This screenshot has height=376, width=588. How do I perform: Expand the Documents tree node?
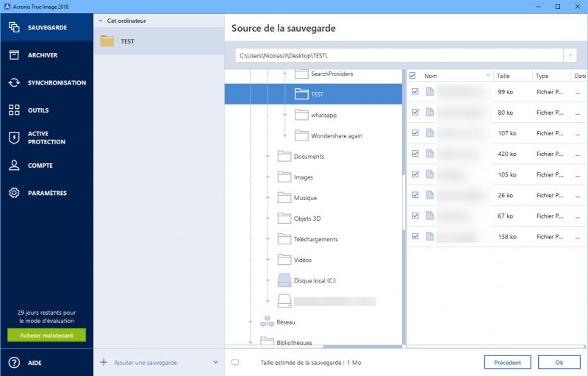point(268,156)
